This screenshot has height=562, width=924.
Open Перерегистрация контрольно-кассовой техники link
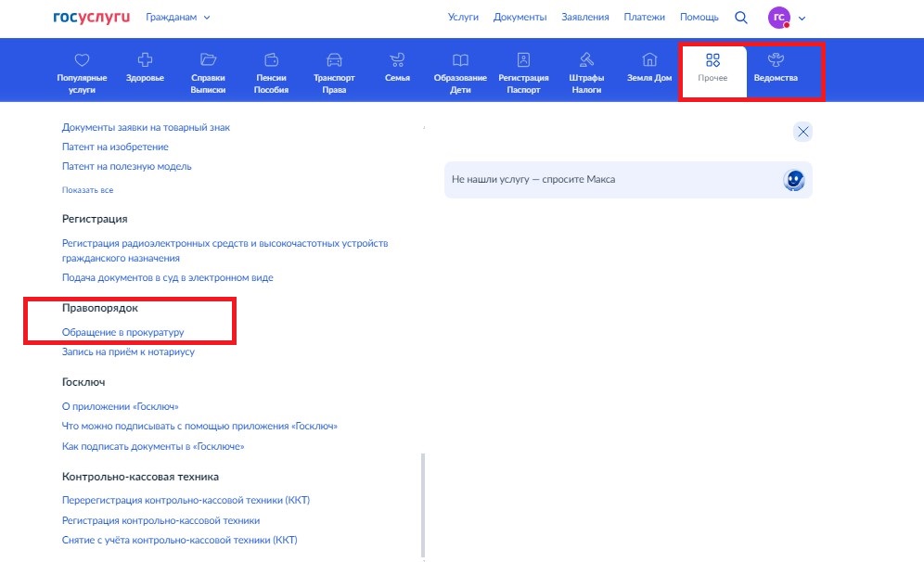click(x=186, y=500)
